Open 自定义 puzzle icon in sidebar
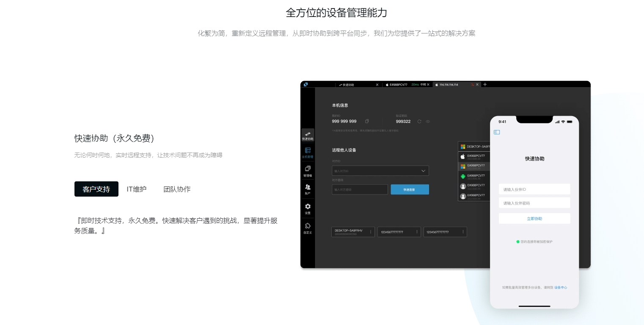The width and height of the screenshot is (644, 325). (x=308, y=228)
